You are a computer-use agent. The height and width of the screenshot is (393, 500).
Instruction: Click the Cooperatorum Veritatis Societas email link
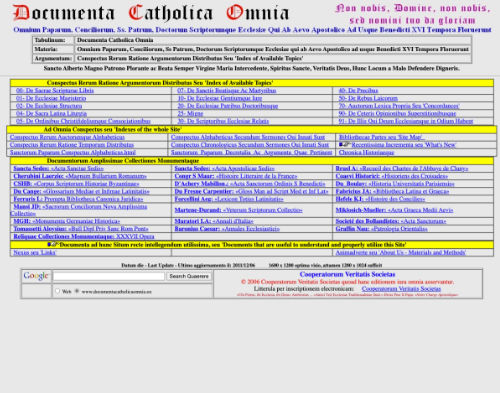(x=401, y=289)
